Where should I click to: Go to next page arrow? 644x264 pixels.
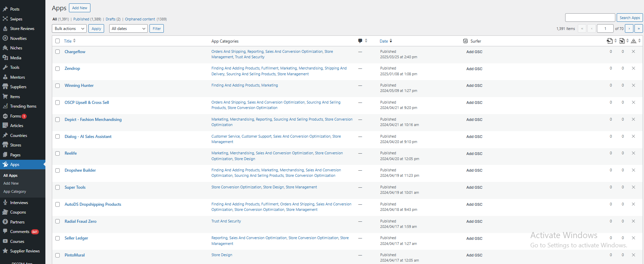tap(629, 29)
